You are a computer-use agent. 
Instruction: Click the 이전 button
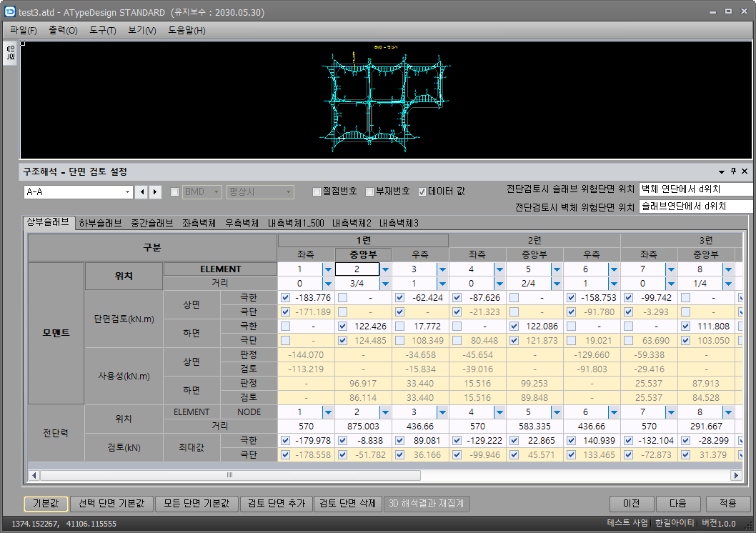(632, 504)
